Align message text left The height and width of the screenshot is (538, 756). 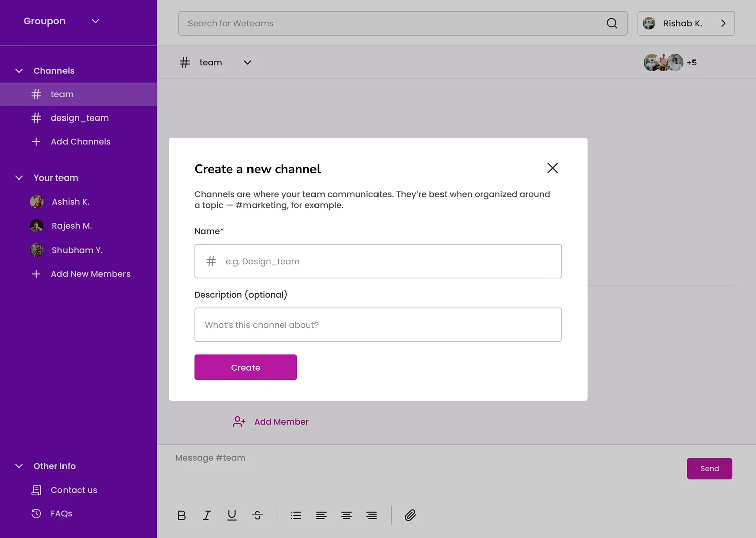click(x=321, y=515)
